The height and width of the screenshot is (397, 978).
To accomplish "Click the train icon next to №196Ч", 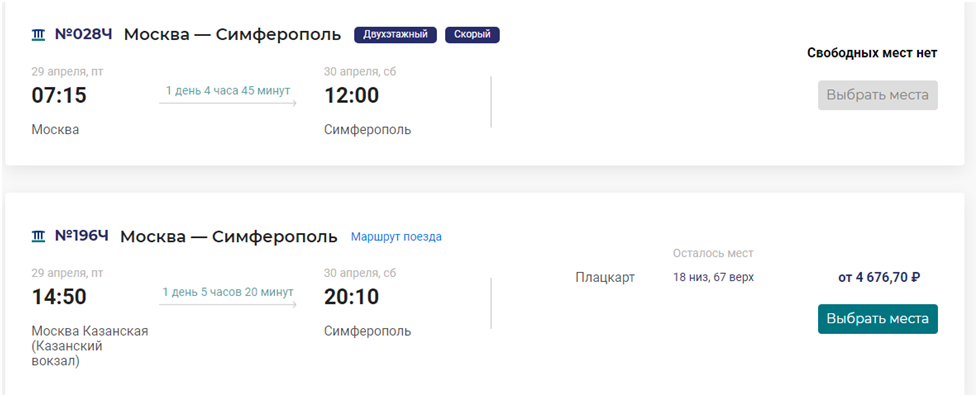I will tap(39, 236).
